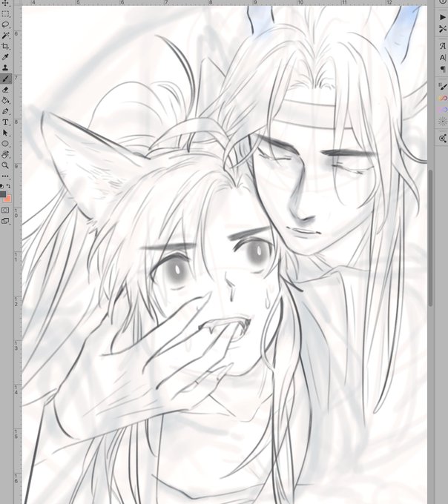
Task: Click the vertical scrollbar beside the canvas
Action: (x=430, y=238)
